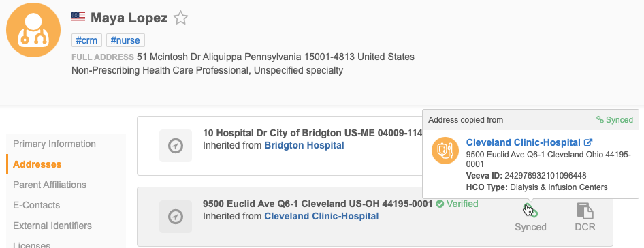
Task: Select External Identifiers in sidebar
Action: [52, 226]
